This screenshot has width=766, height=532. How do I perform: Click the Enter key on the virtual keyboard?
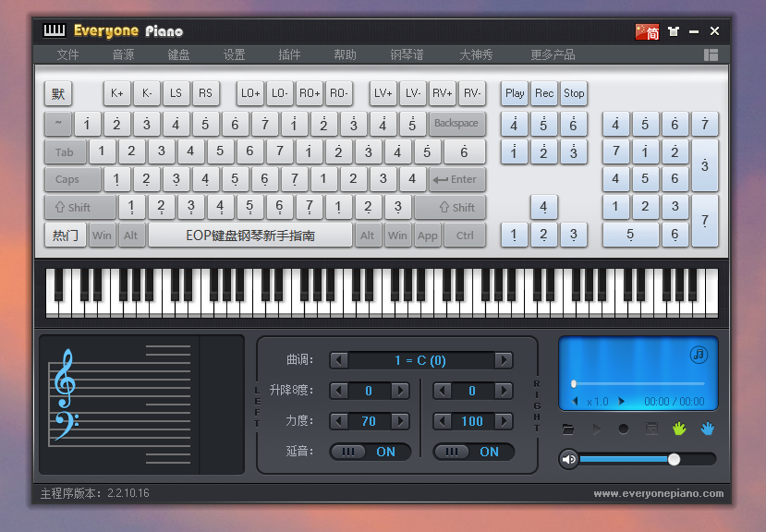[x=456, y=179]
